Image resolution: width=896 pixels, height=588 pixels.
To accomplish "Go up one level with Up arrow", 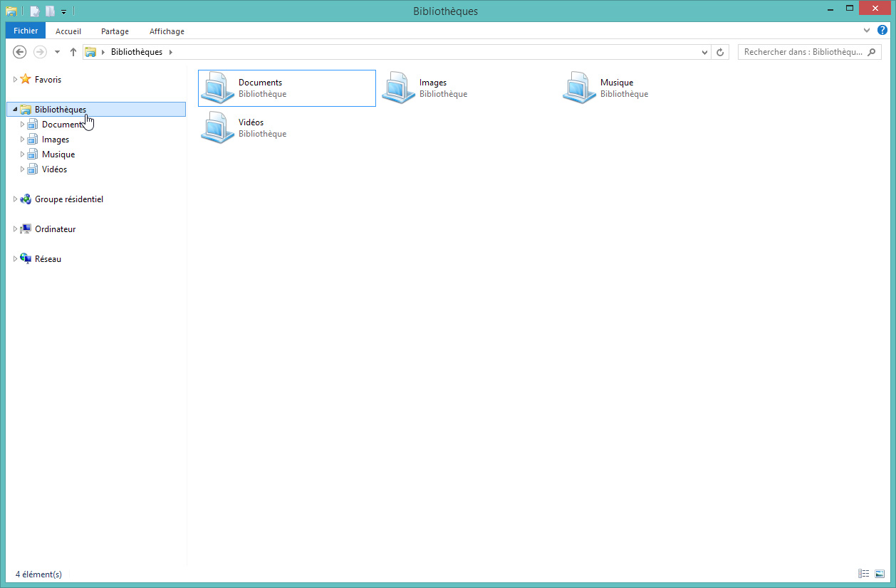I will coord(73,52).
